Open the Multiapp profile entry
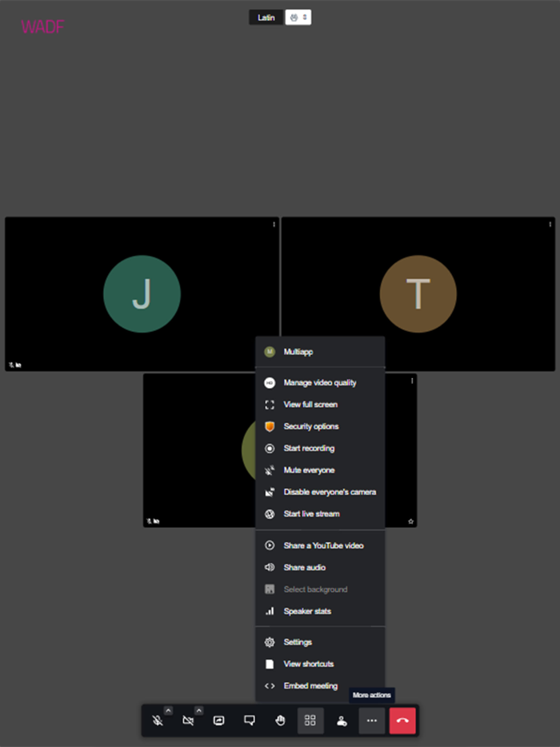 320,352
